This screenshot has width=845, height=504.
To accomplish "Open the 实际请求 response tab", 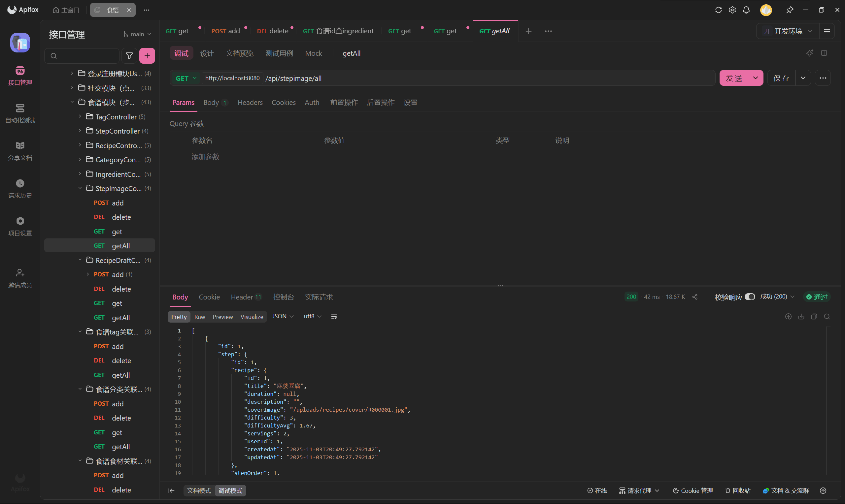I will click(319, 297).
